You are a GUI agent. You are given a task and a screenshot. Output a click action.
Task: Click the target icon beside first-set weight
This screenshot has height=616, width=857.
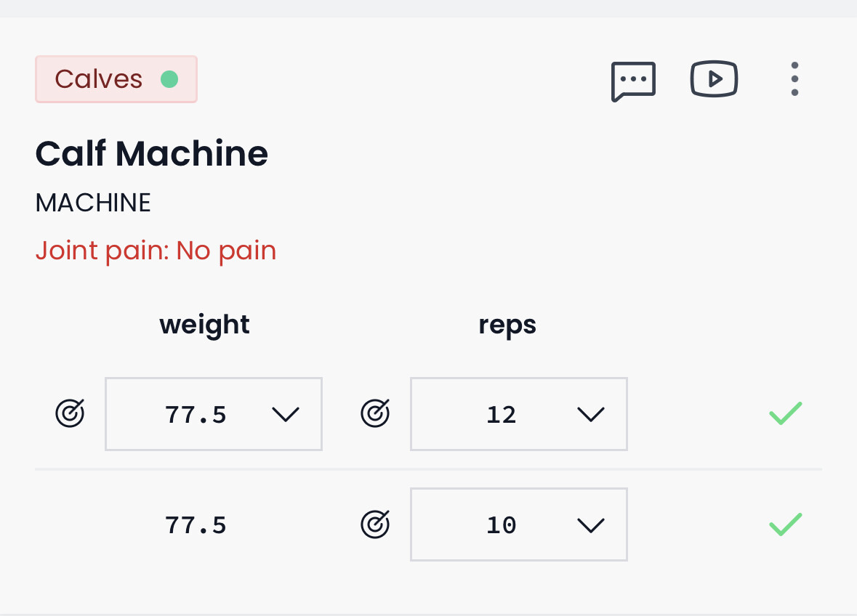[x=70, y=414]
